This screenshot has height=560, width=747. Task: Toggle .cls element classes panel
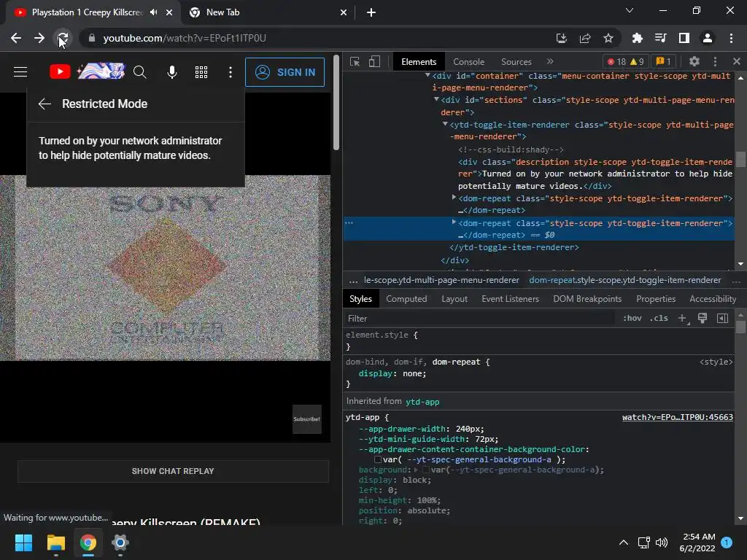pos(659,318)
